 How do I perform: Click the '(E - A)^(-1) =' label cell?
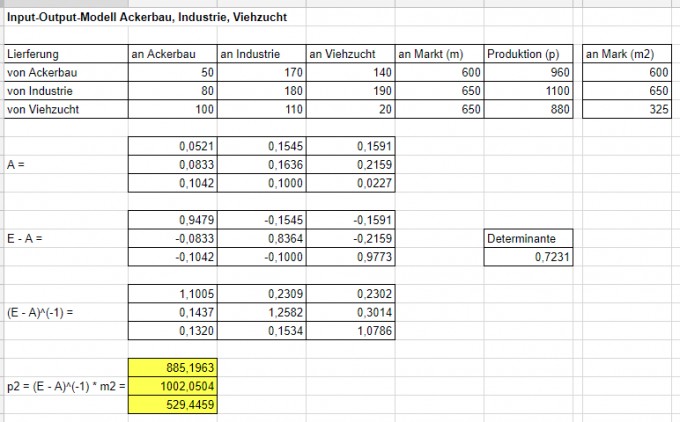(66, 312)
